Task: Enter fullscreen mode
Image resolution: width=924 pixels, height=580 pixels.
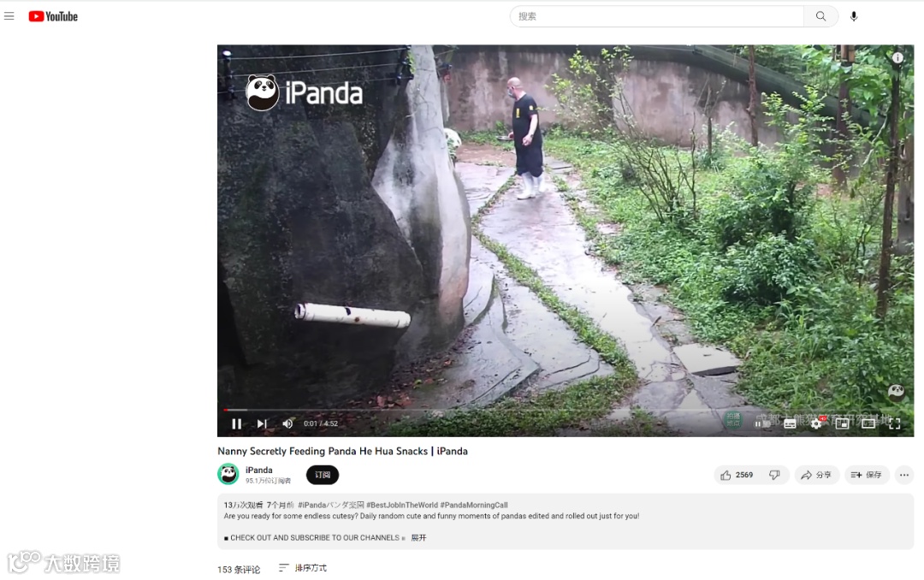Action: point(895,423)
